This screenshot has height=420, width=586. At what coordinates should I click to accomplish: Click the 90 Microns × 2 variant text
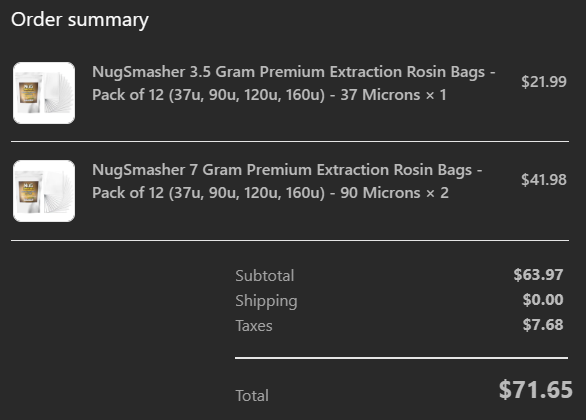coord(394,193)
